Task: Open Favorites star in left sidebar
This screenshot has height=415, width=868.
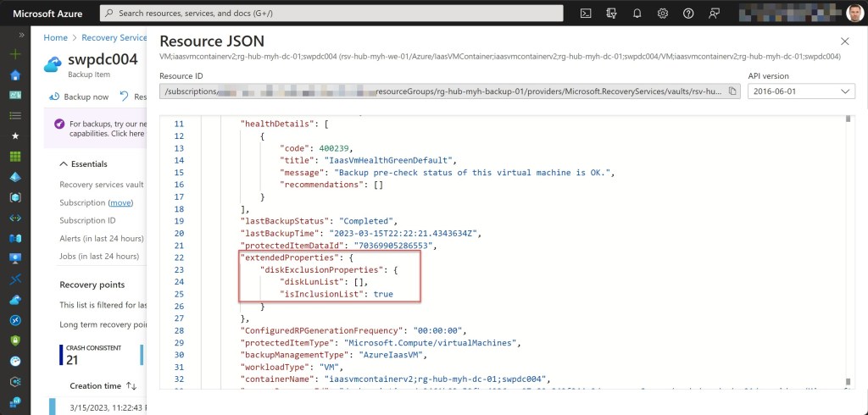Action: pyautogui.click(x=15, y=136)
